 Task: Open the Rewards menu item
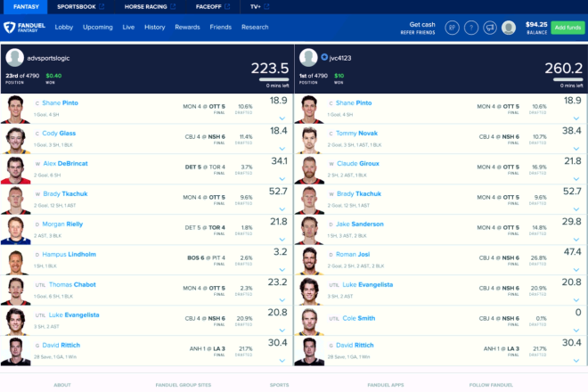tap(187, 27)
